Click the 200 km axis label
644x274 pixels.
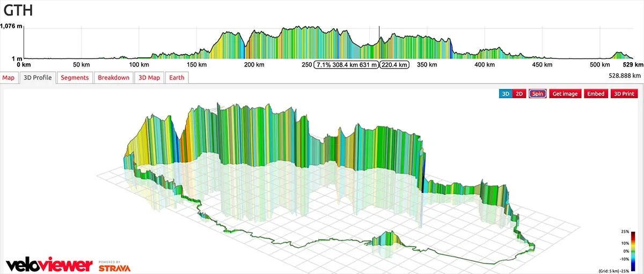pos(254,64)
